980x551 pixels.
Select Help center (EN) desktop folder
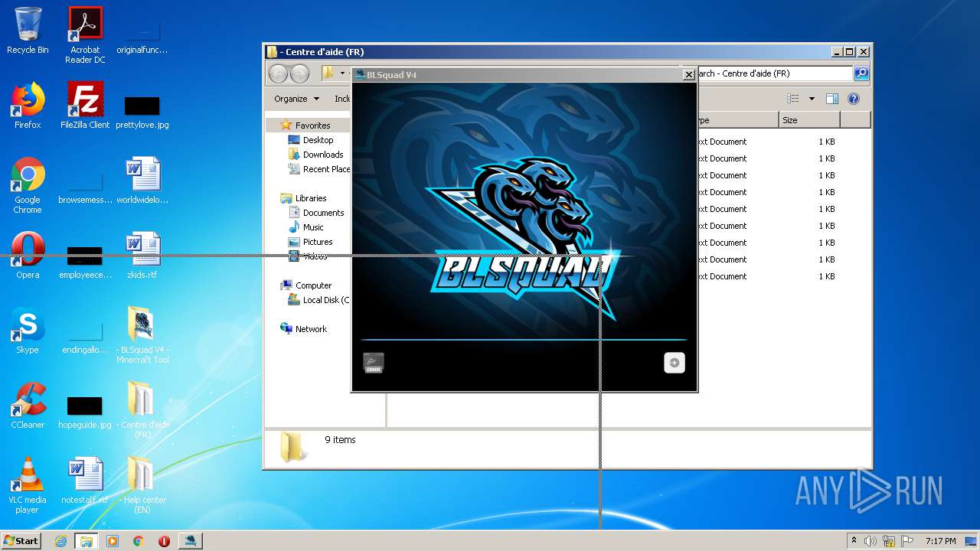142,485
